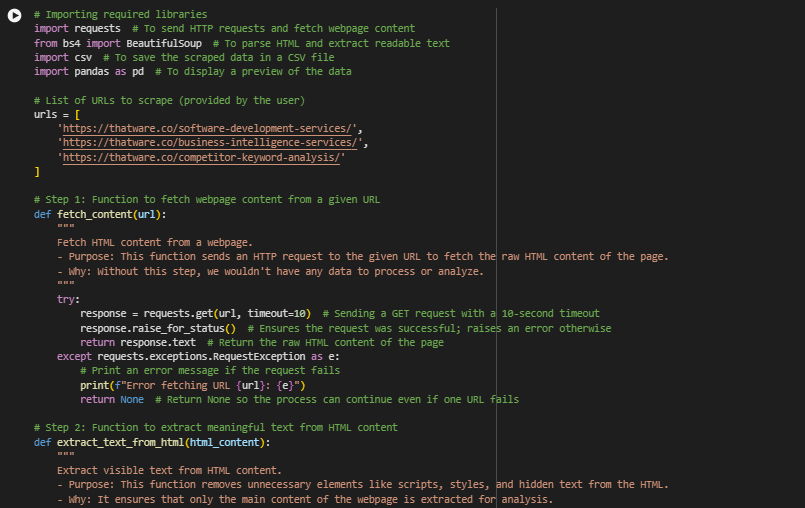Click the 'return response.text' statement
Screen dimensions: 805x508
[x=138, y=342]
